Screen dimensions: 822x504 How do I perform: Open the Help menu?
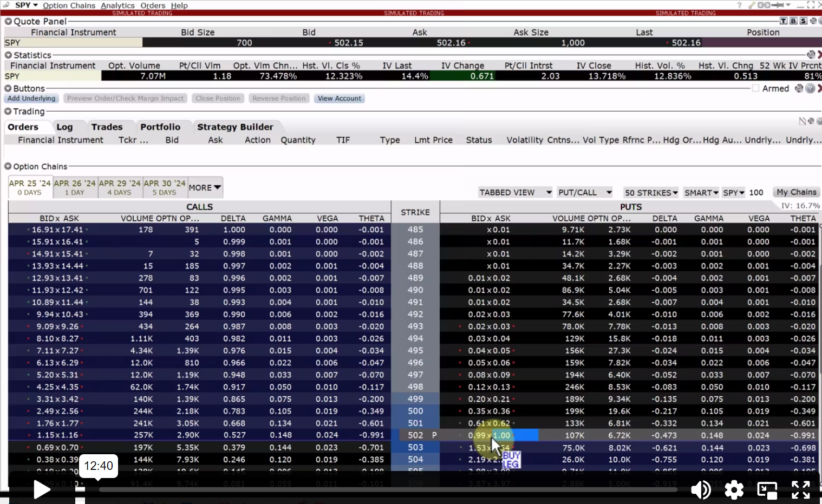point(179,5)
